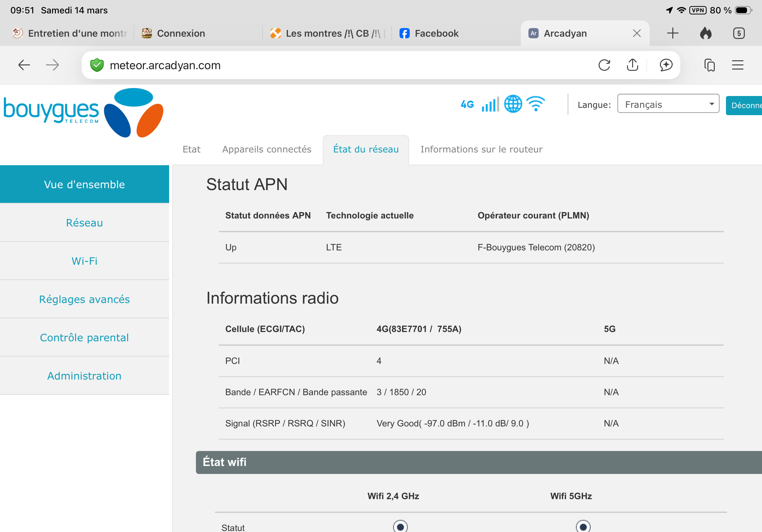762x532 pixels.
Task: Open the AI chat sparkle icon
Action: (x=666, y=65)
